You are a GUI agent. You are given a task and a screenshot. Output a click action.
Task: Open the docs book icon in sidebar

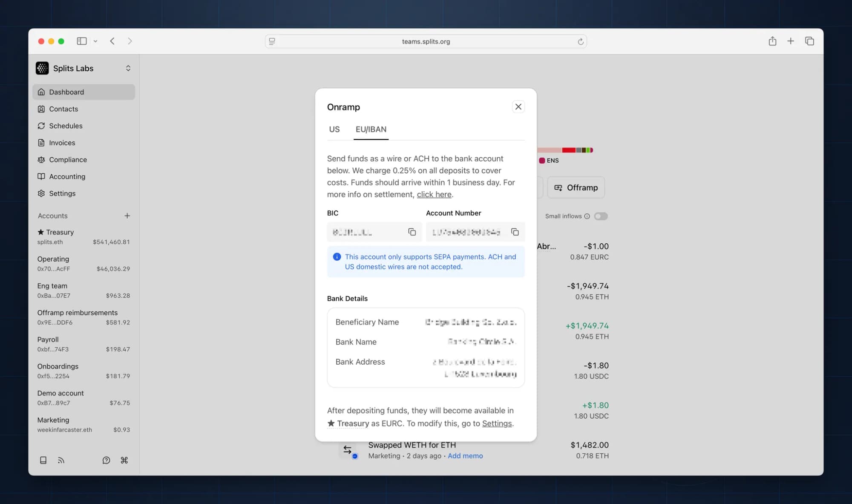[43, 460]
